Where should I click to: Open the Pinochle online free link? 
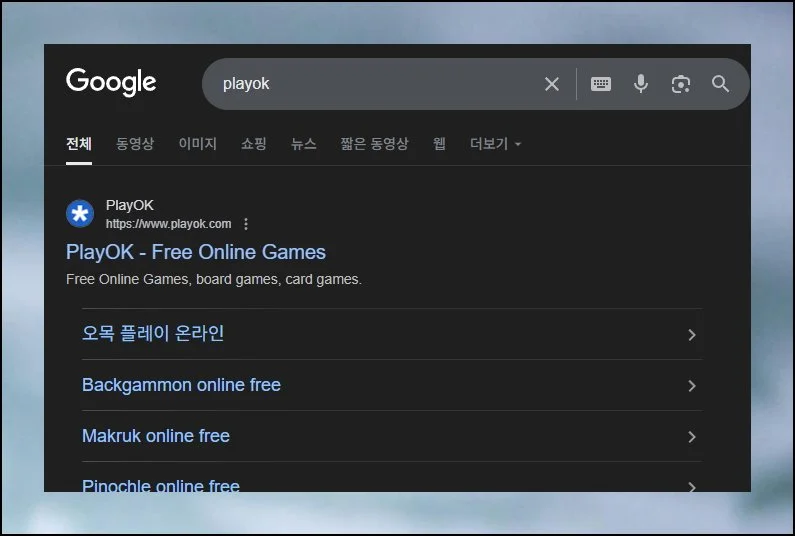point(161,485)
